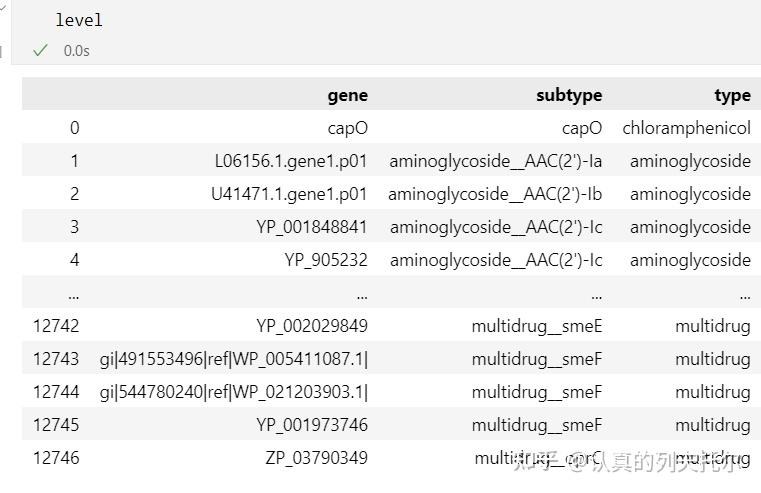Select the 'type' column header
Image resolution: width=761 pixels, height=493 pixels.
pyautogui.click(x=732, y=95)
